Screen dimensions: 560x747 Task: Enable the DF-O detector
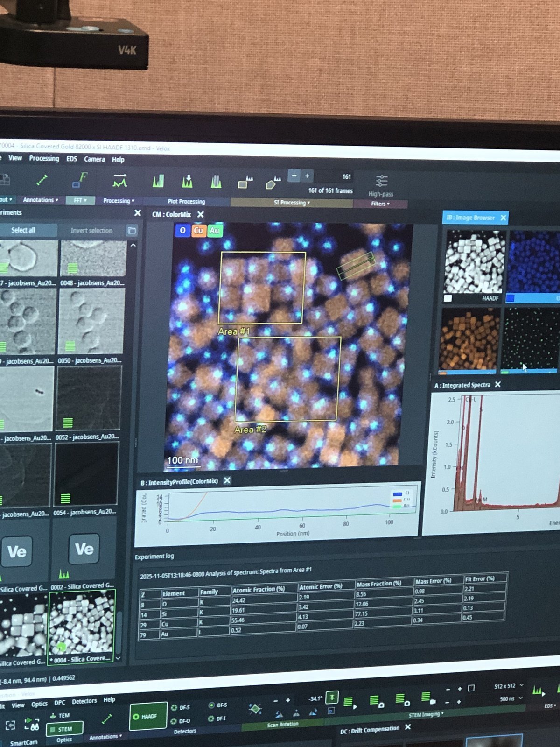click(181, 721)
